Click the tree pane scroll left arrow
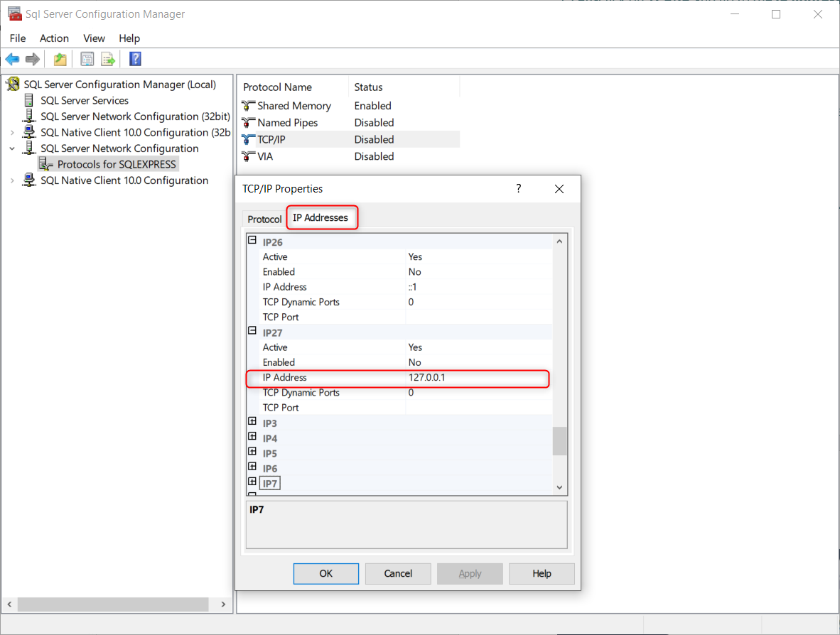840x635 pixels. tap(9, 604)
